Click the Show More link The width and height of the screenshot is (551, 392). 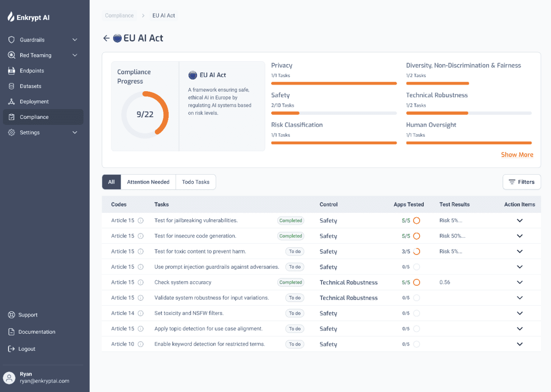pos(517,155)
